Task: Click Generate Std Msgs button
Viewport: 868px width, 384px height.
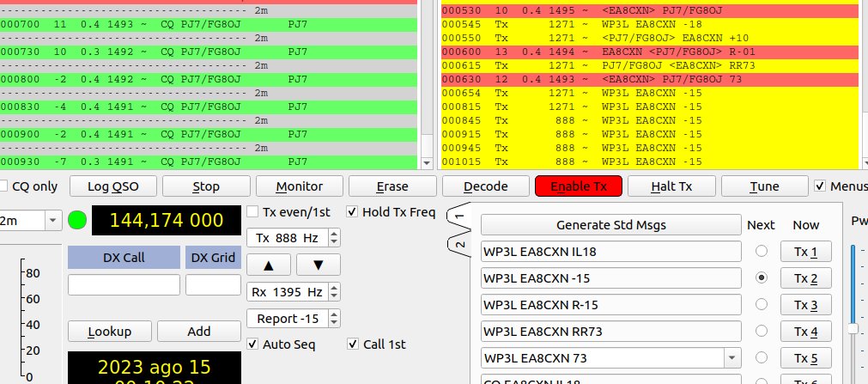Action: pyautogui.click(x=611, y=225)
